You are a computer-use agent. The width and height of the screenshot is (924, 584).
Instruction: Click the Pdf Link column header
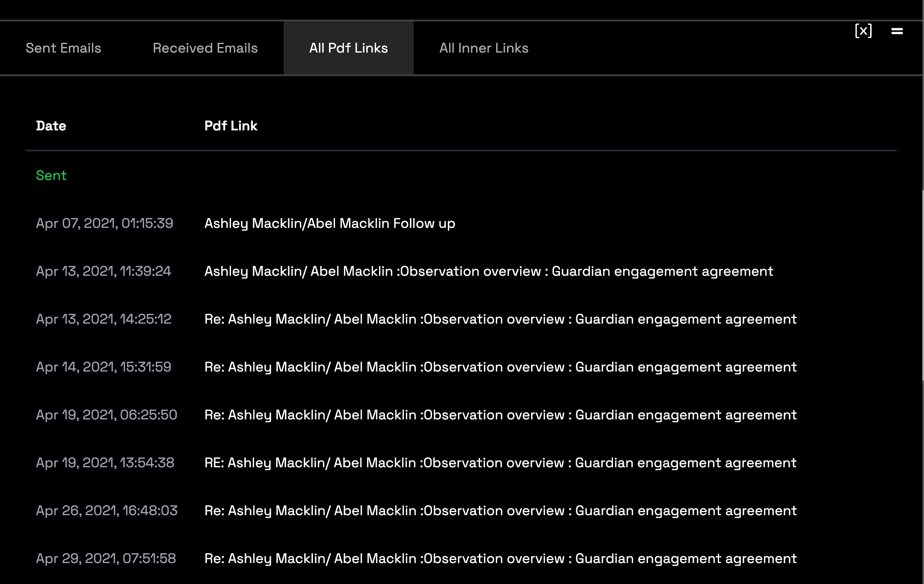[231, 126]
